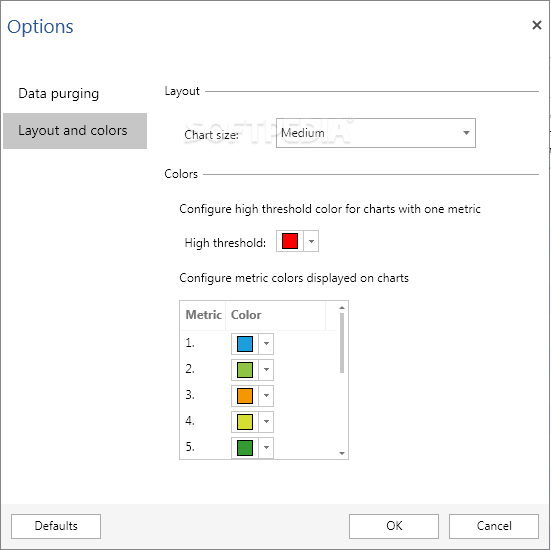Click the blue swatch for metric 1

click(245, 344)
